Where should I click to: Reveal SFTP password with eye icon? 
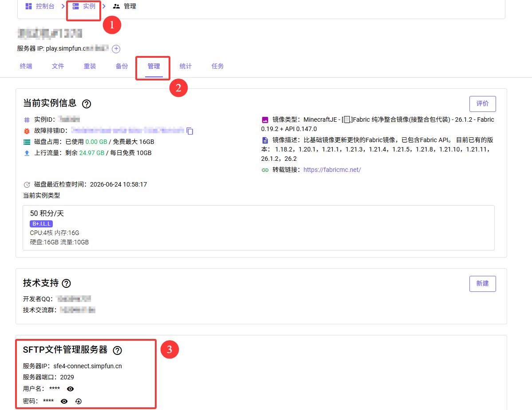click(x=64, y=402)
